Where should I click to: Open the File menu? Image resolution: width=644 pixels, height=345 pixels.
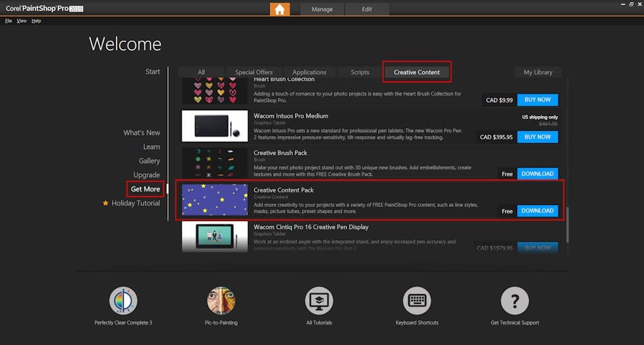click(8, 21)
